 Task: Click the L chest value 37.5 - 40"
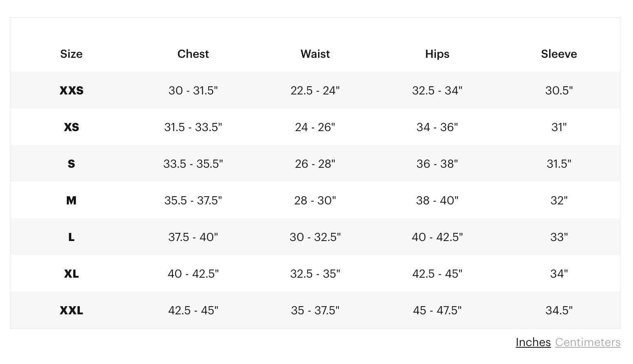click(193, 237)
